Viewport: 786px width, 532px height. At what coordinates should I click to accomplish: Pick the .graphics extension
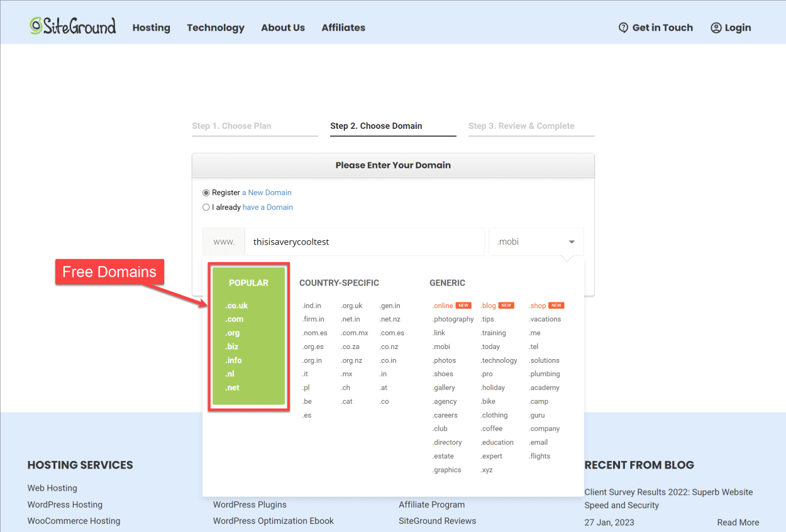(x=447, y=470)
